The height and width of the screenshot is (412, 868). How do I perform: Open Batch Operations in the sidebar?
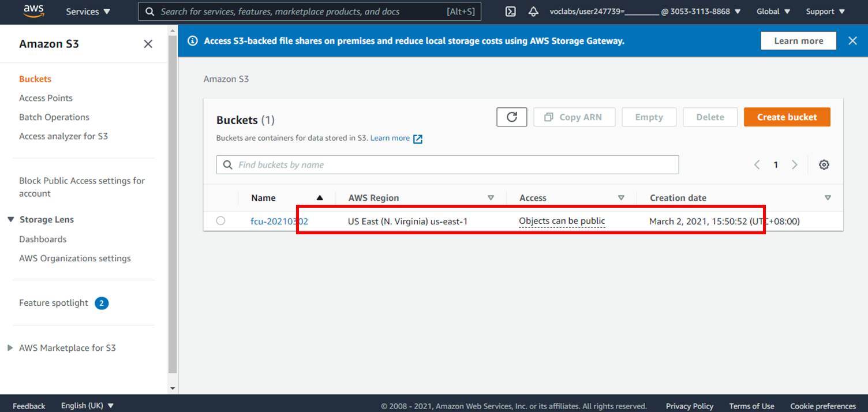[x=54, y=117]
